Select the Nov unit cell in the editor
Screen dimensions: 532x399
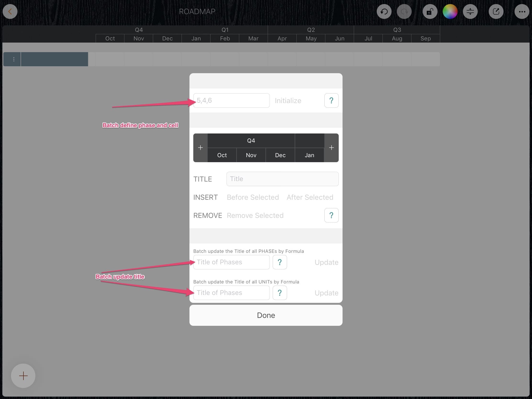coord(251,155)
